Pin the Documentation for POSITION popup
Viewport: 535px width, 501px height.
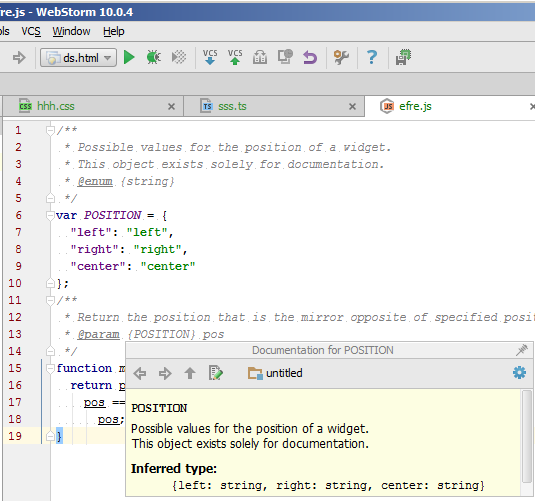click(x=522, y=350)
